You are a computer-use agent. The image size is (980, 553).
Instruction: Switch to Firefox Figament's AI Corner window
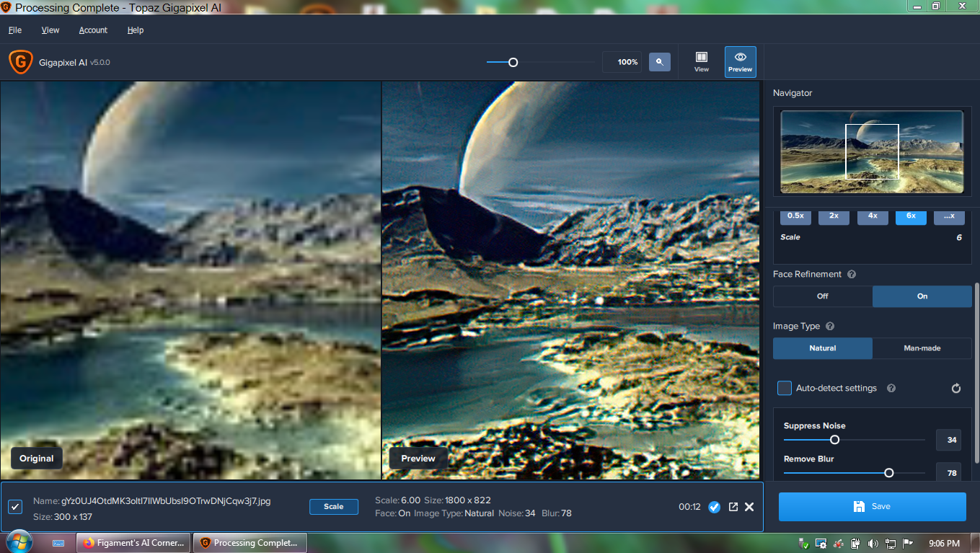(133, 543)
